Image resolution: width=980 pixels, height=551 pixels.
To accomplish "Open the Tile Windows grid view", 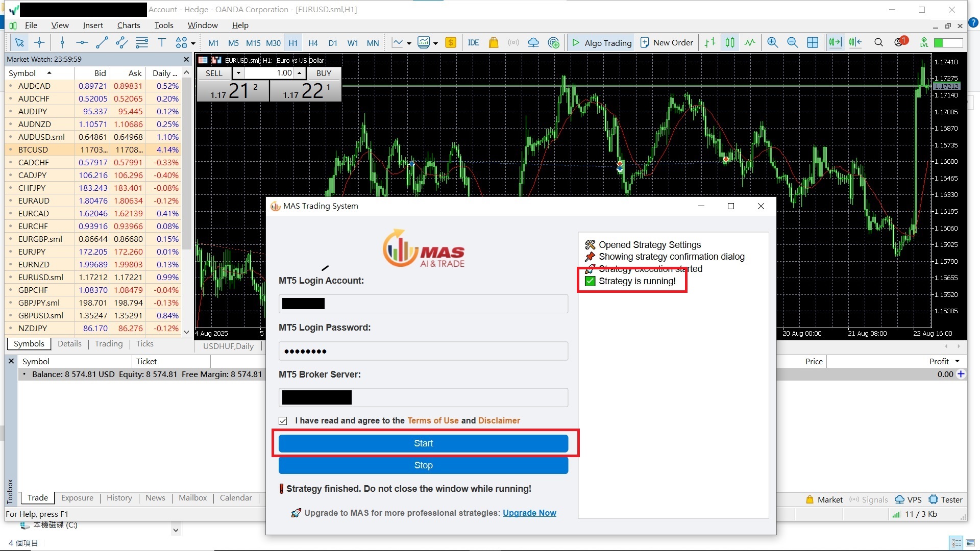I will coord(813,42).
